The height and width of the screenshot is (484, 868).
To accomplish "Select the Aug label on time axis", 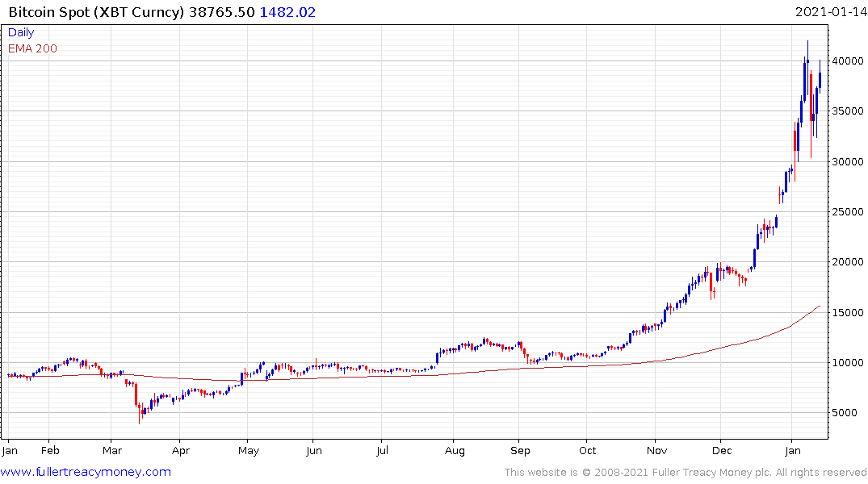I will [455, 452].
